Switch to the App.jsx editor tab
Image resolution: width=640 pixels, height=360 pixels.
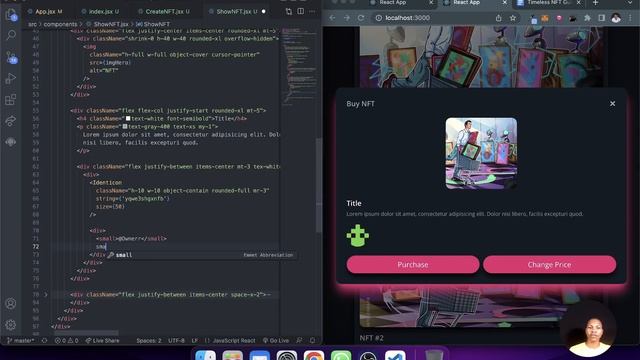45,11
